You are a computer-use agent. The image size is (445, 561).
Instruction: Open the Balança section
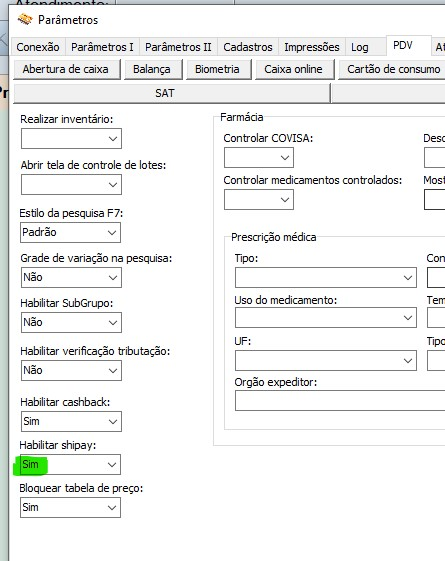click(153, 69)
